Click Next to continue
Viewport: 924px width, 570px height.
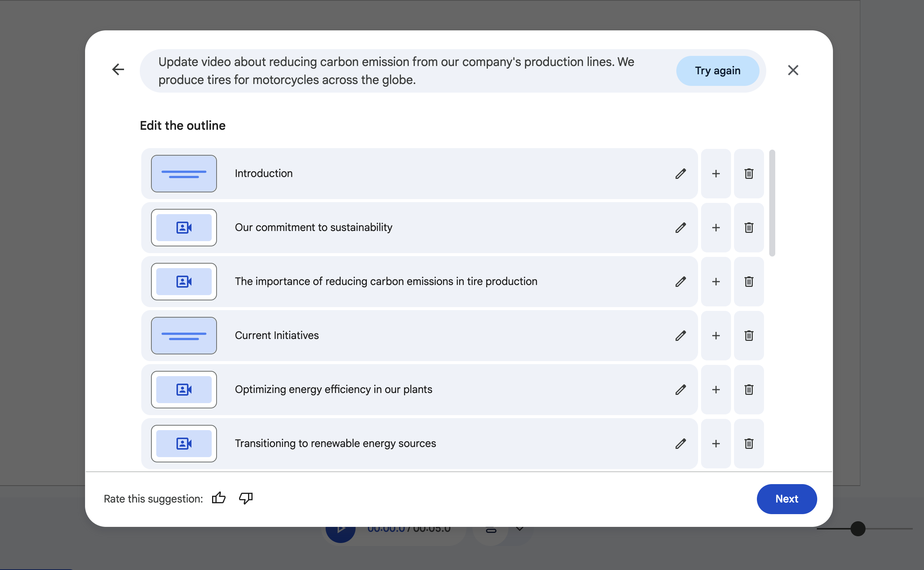click(x=786, y=498)
